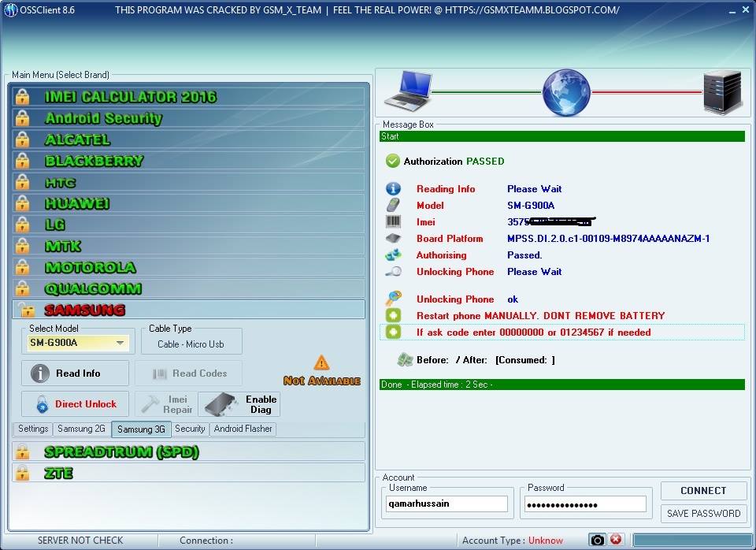Click the Read Codes button
Image resolution: width=756 pixels, height=550 pixels.
(x=188, y=373)
